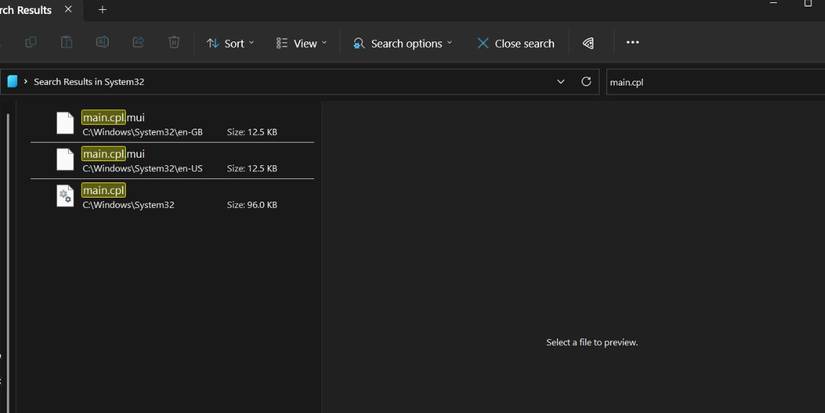Screen dimensions: 825x413
Task: Click the gear file icon of main.cpl
Action: click(x=65, y=196)
